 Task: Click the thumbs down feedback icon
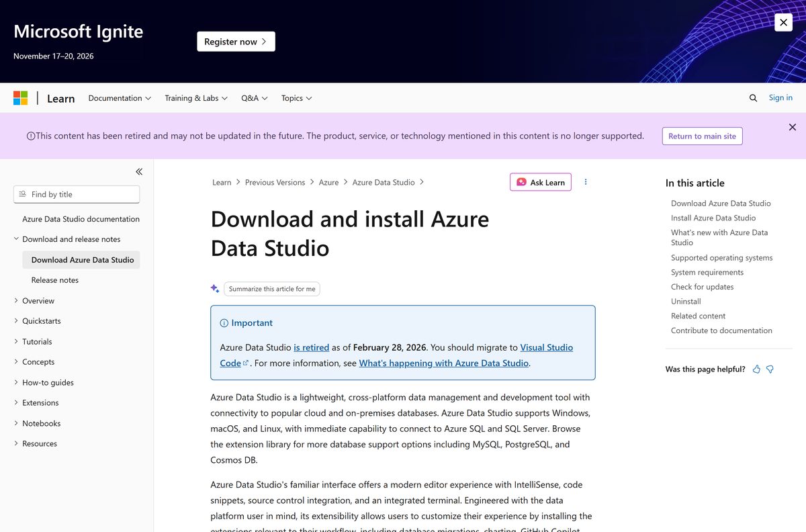pyautogui.click(x=770, y=369)
